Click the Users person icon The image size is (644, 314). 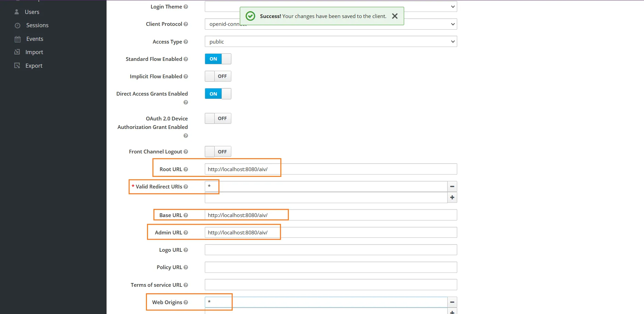tap(17, 12)
